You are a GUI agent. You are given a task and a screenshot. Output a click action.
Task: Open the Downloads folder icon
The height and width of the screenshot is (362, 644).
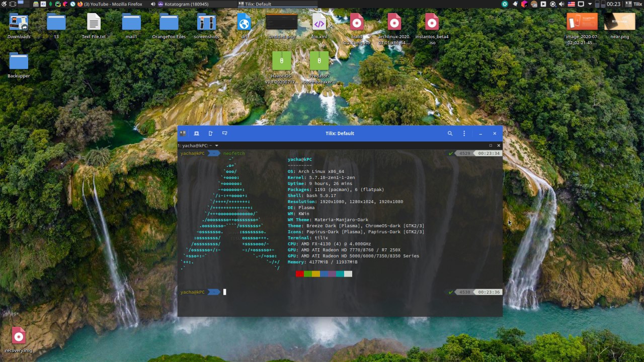(19, 26)
